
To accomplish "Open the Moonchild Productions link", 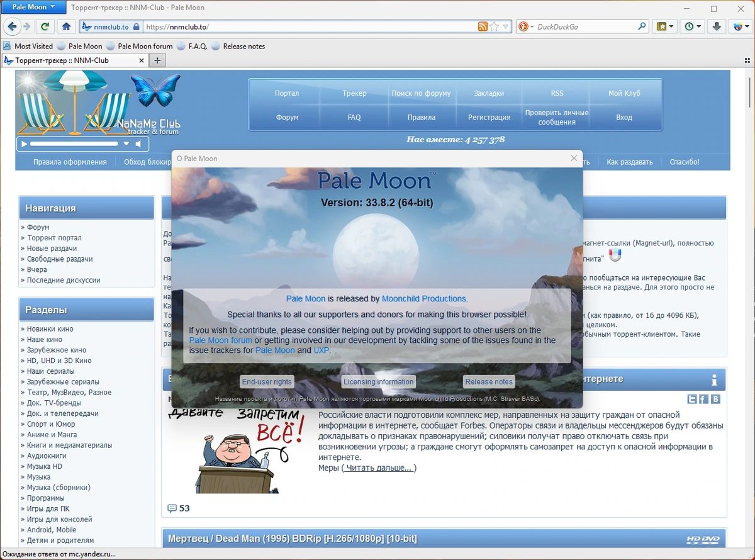I will tap(424, 299).
